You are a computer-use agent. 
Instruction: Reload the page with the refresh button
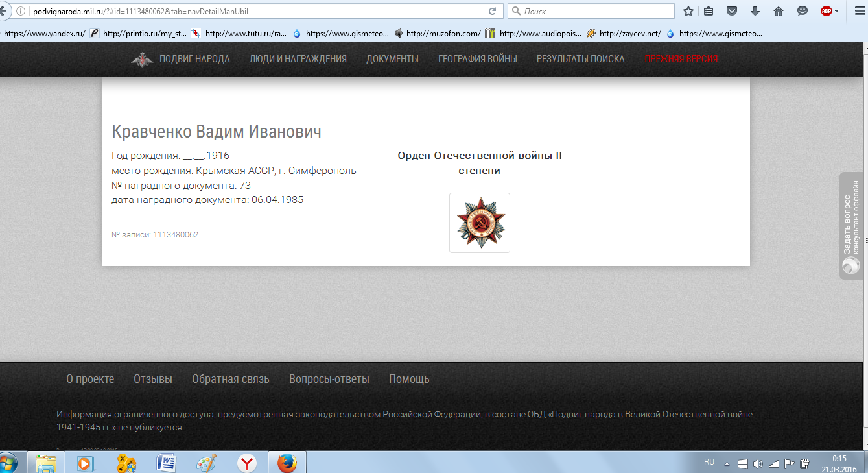(493, 11)
